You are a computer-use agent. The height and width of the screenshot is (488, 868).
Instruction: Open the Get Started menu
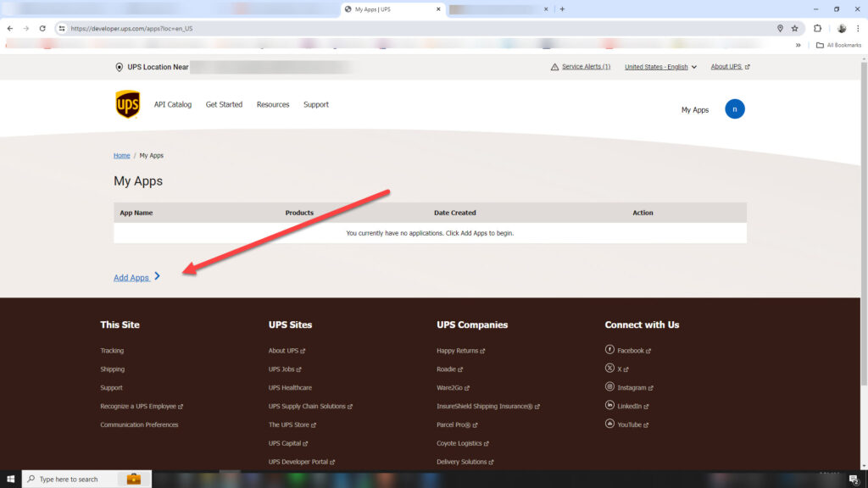[224, 104]
